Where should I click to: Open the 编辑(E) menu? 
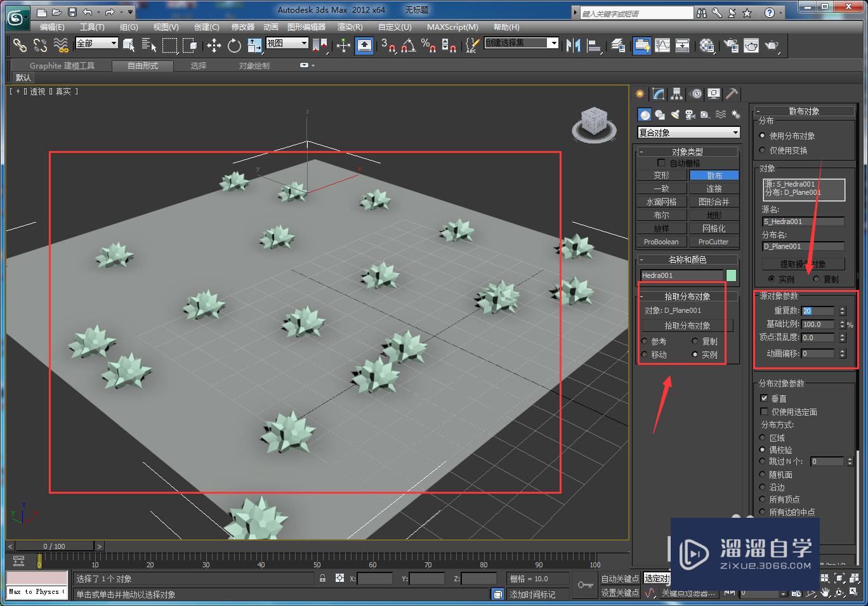tap(52, 27)
